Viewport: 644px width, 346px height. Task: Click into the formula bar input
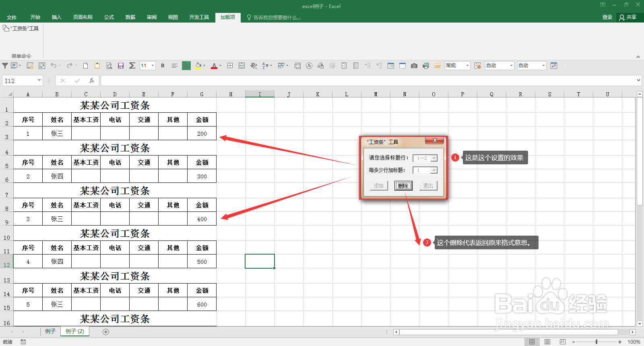368,81
